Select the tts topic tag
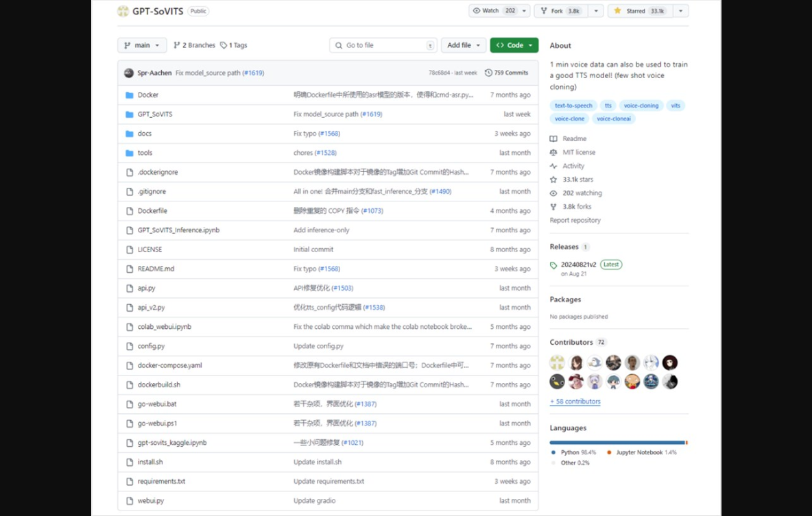 [x=608, y=106]
